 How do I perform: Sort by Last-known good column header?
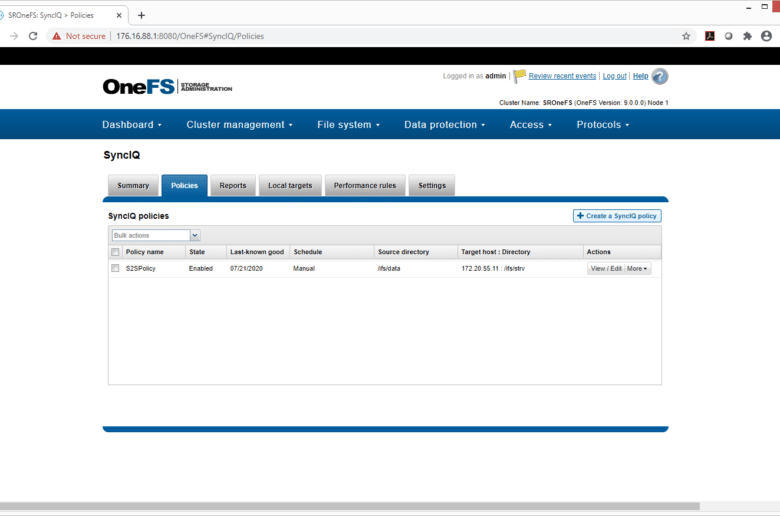click(257, 252)
